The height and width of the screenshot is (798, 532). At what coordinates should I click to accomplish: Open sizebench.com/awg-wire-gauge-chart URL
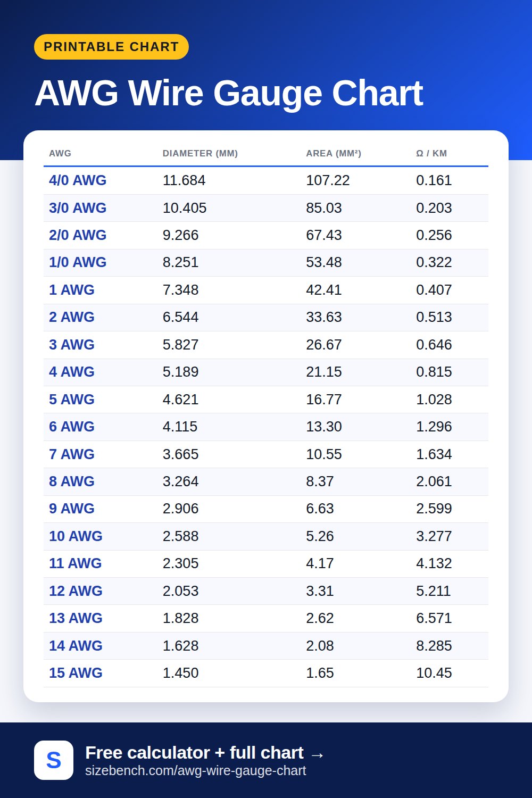pos(195,771)
